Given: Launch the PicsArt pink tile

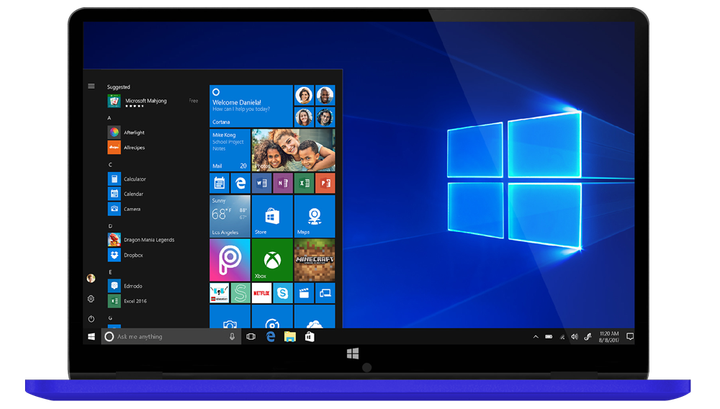Looking at the screenshot, I should (x=230, y=260).
